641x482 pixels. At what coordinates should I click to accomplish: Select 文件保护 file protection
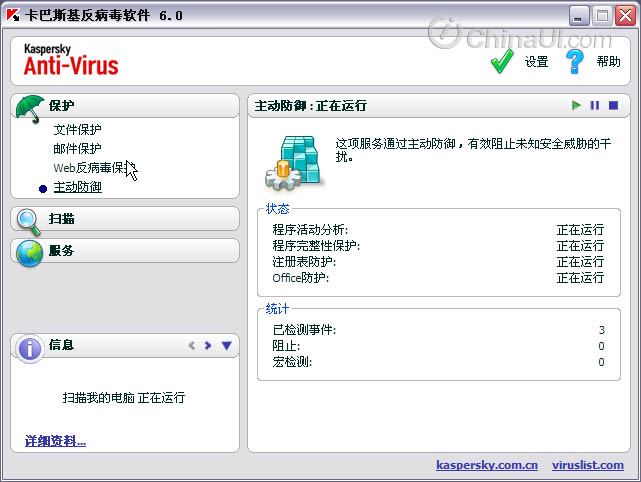pos(77,130)
